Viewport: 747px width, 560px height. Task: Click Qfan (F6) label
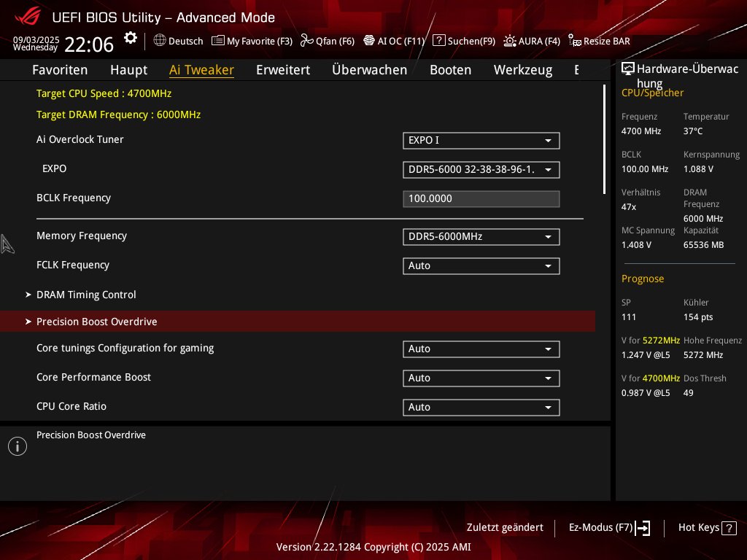[x=335, y=41]
